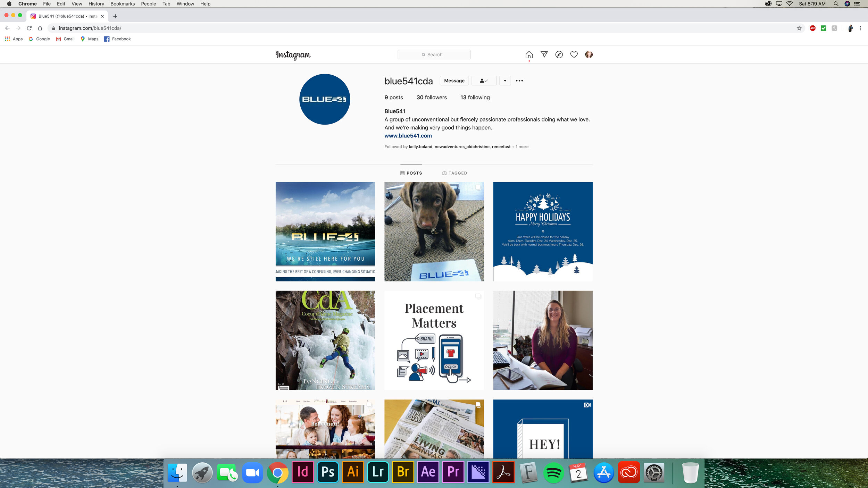
Task: Open Zoom from the dock
Action: [252, 472]
